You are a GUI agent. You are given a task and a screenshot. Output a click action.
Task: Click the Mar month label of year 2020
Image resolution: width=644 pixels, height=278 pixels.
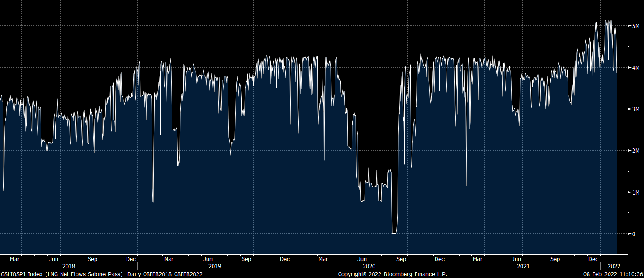coord(324,259)
